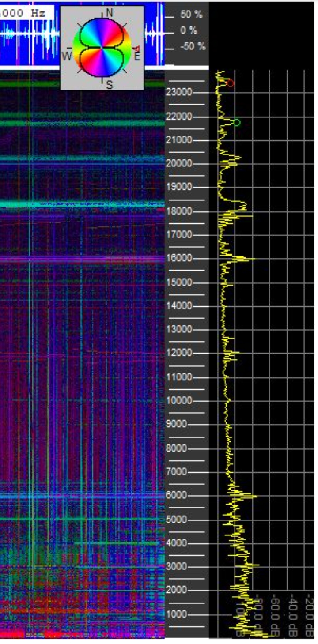Click the -50 % amplitude scale label
The image size is (318, 644).
point(193,46)
